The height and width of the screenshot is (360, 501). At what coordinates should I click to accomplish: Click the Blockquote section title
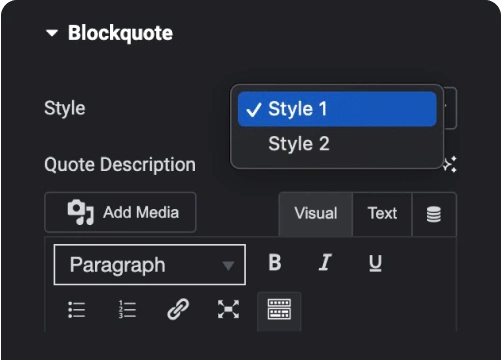[120, 33]
